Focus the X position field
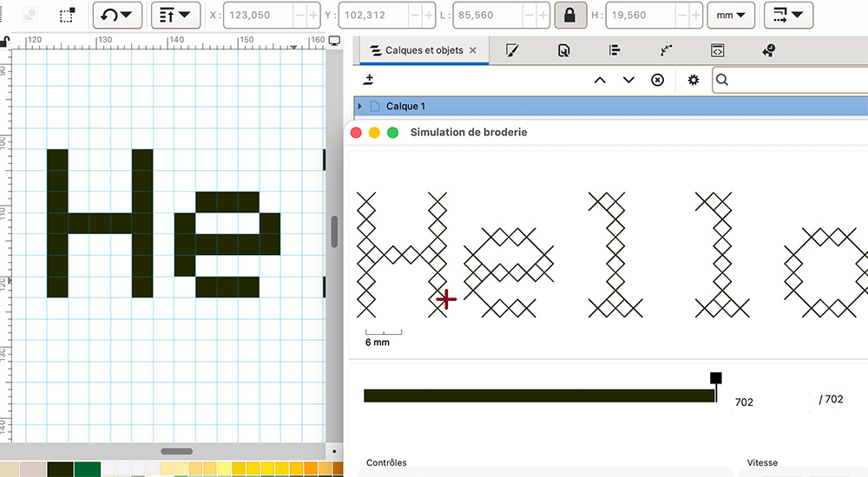 tap(258, 15)
